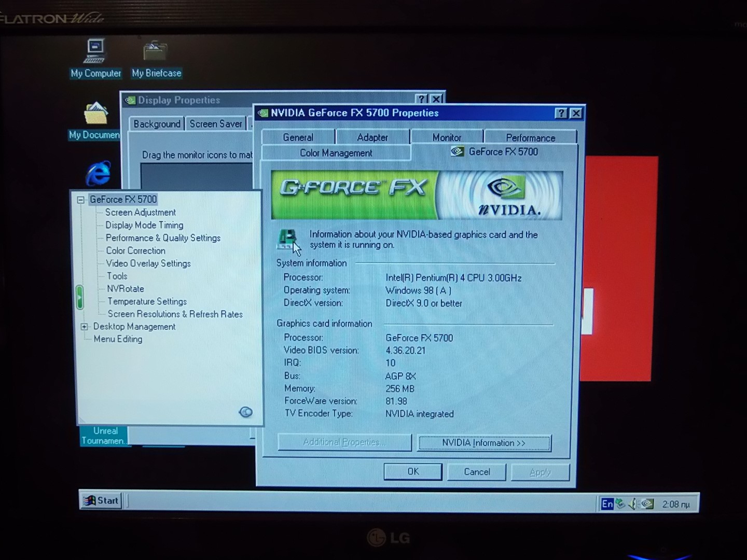The width and height of the screenshot is (747, 560).
Task: Select the Unreal Tournament desktop shortcut
Action: click(x=104, y=436)
